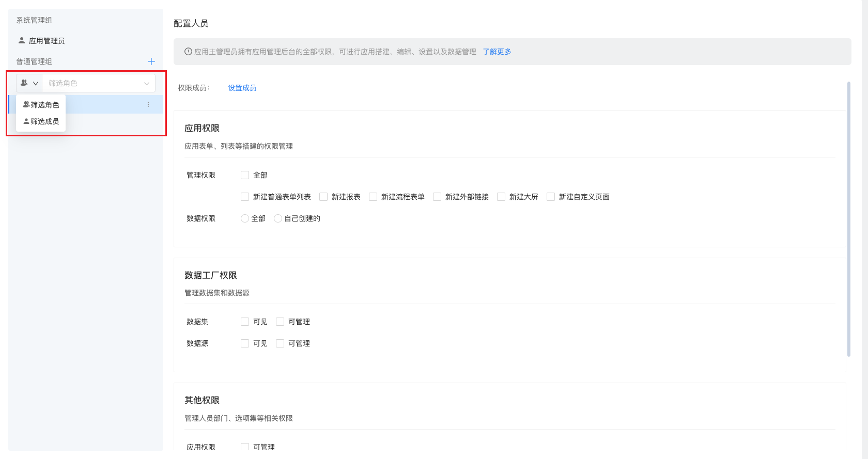Click the 了解更多 link
Image resolution: width=868 pixels, height=459 pixels.
point(497,52)
